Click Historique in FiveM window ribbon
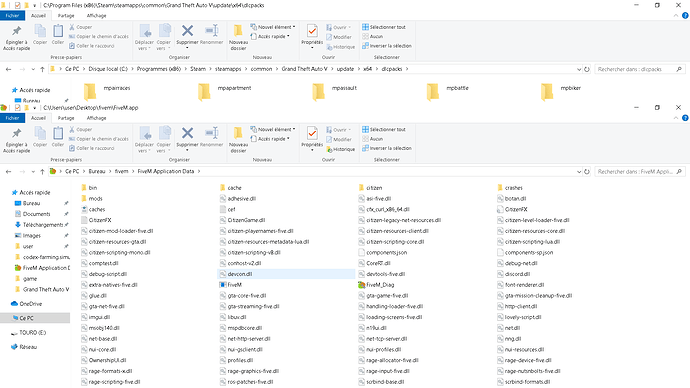This screenshot has height=388, width=690. click(341, 149)
